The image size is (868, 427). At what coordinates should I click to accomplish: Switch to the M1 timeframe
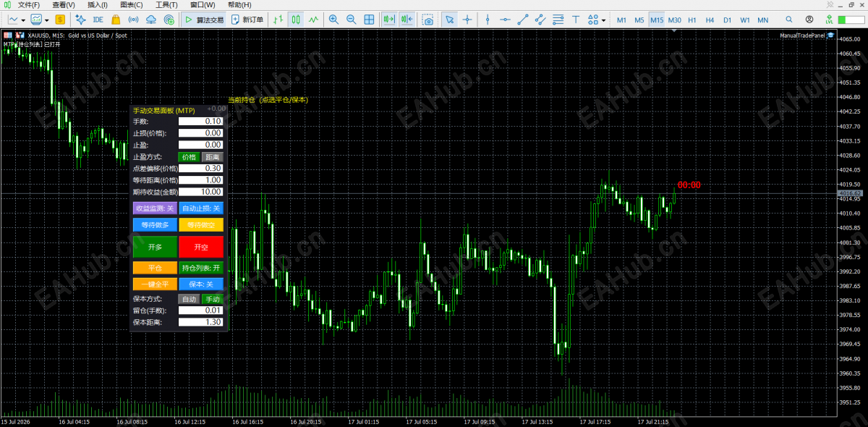[x=621, y=20]
